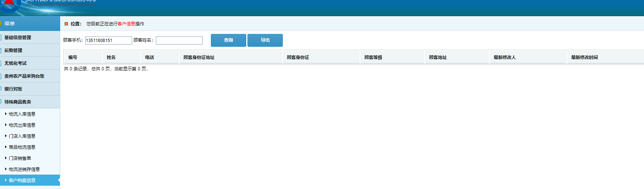The width and height of the screenshot is (644, 189).
Task: Click the orange location icon beside 位置
Action: pos(66,24)
